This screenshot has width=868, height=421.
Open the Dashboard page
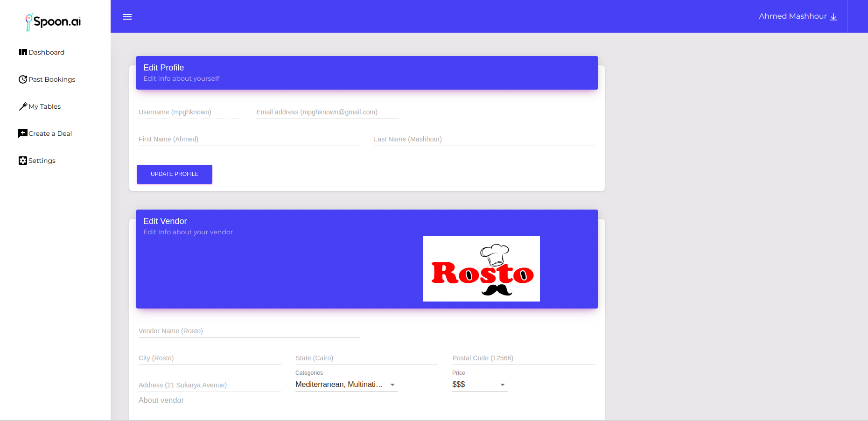coord(46,52)
